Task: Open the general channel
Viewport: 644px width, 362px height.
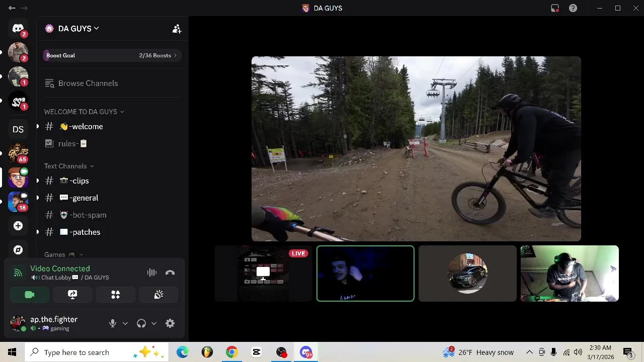Action: pos(112,198)
